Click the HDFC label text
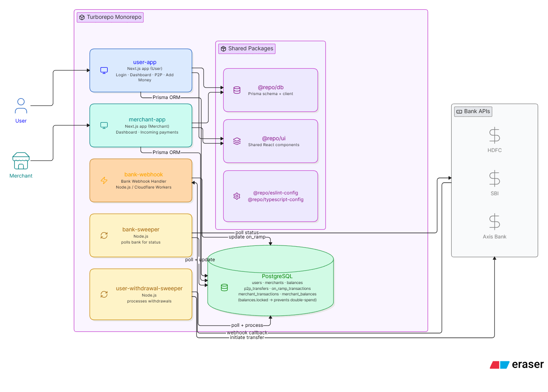 (x=495, y=150)
